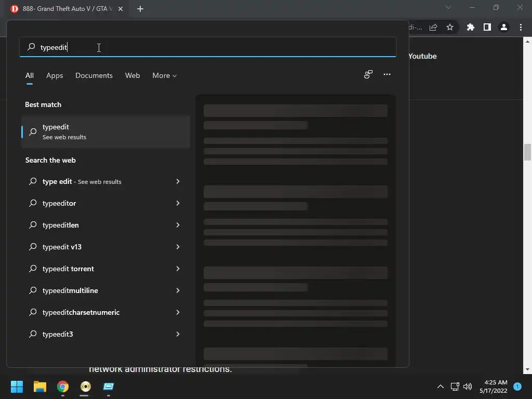Open the search panel three-dot menu
Screen dimensions: 532x399
pyautogui.click(x=387, y=74)
